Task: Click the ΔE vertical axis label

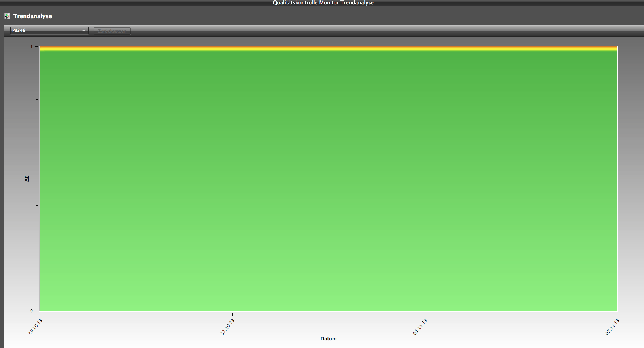Action: click(27, 179)
